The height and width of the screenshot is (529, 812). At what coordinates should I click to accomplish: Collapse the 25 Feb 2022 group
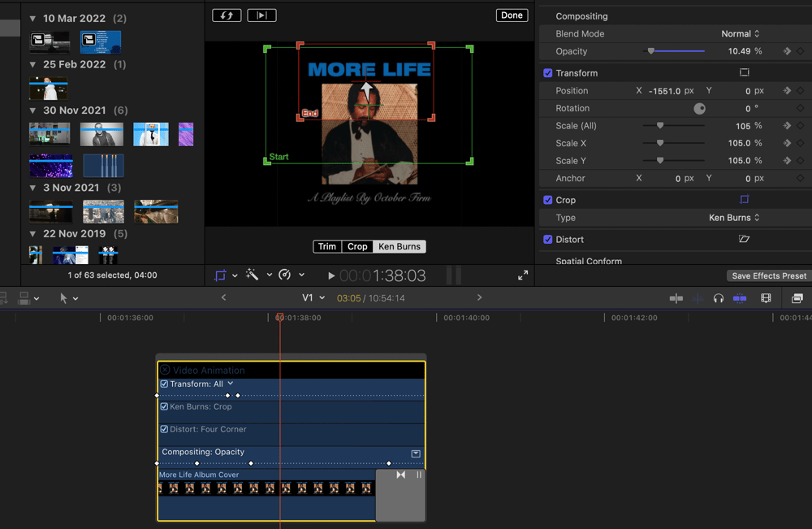[32, 65]
